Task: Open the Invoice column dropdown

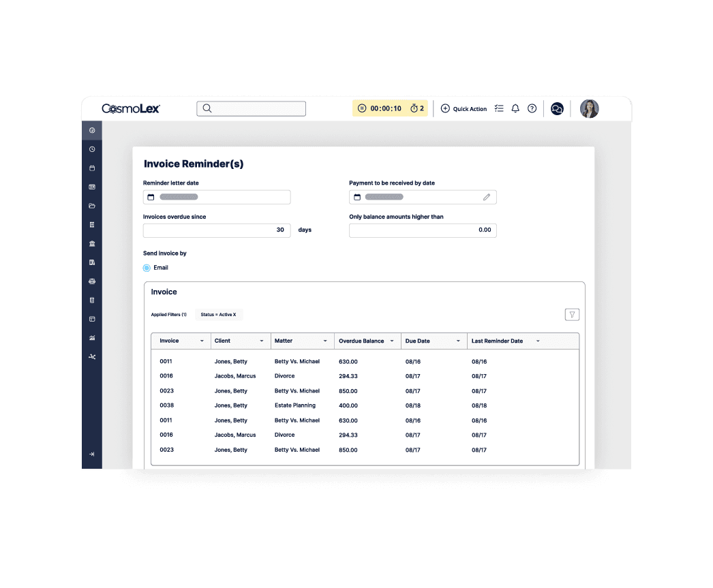Action: tap(202, 341)
